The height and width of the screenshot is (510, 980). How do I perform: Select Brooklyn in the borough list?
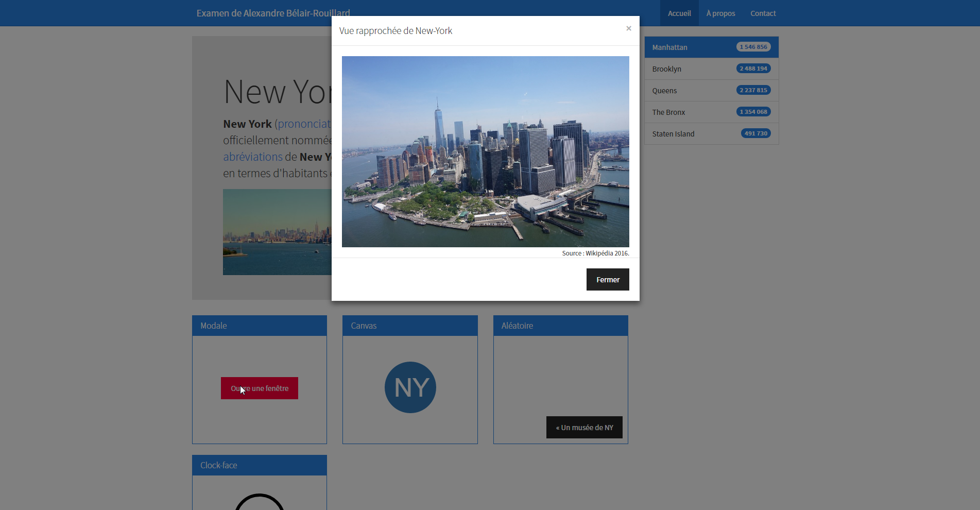[x=711, y=69]
